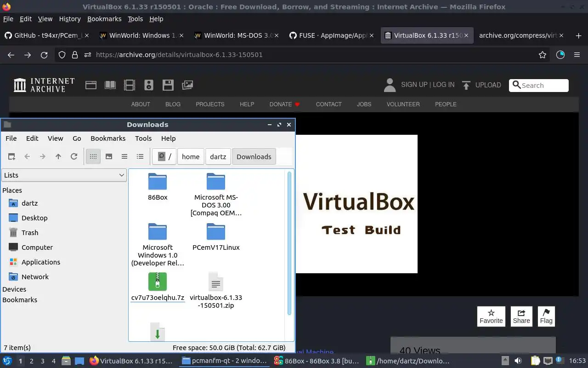Open file manager Tools menu
The image size is (588, 368).
tap(143, 138)
